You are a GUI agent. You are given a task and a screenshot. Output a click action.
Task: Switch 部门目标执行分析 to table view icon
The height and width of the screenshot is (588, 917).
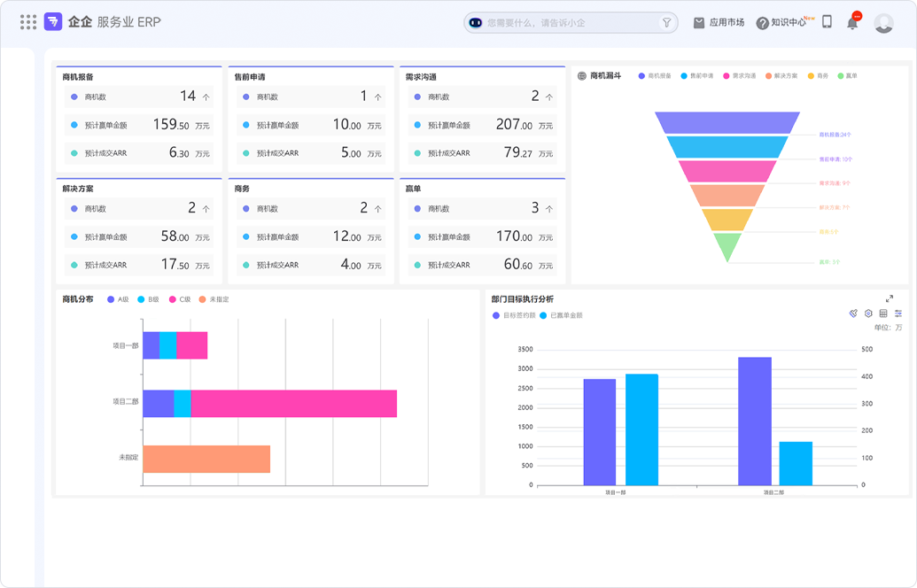coord(883,313)
